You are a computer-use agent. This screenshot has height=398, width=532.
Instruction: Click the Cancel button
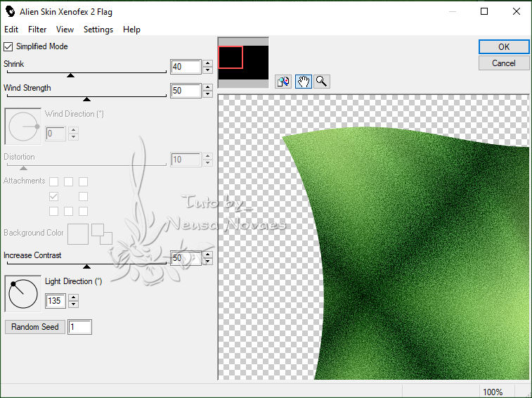coord(504,63)
